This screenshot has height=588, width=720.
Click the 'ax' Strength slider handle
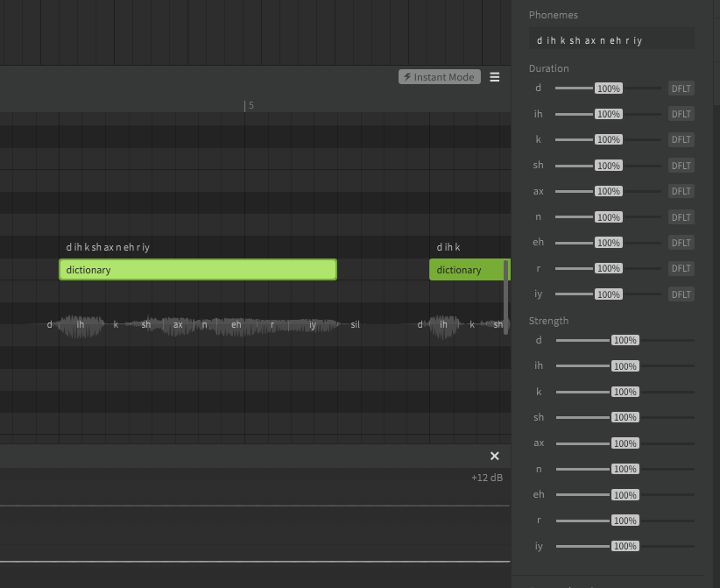tap(625, 443)
